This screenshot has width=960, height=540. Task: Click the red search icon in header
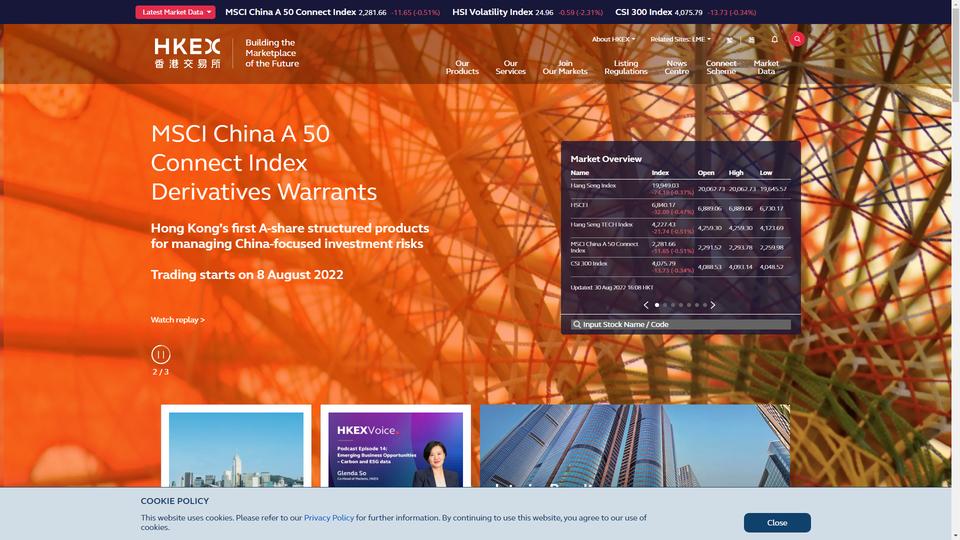coord(797,39)
